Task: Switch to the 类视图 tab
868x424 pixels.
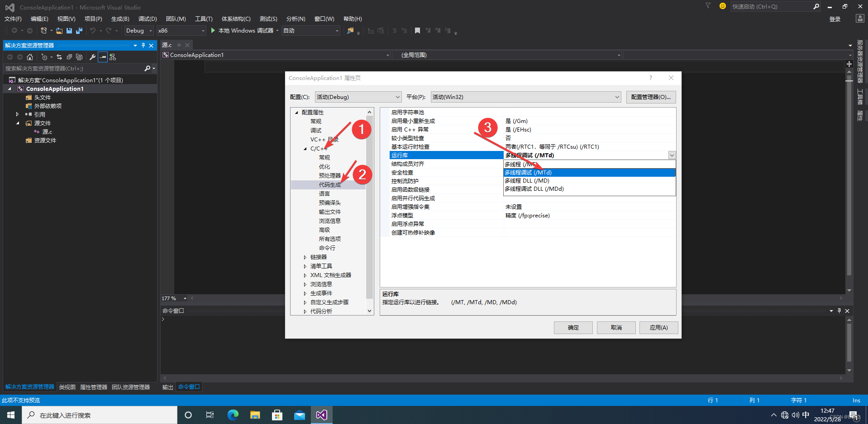Action: [67, 387]
